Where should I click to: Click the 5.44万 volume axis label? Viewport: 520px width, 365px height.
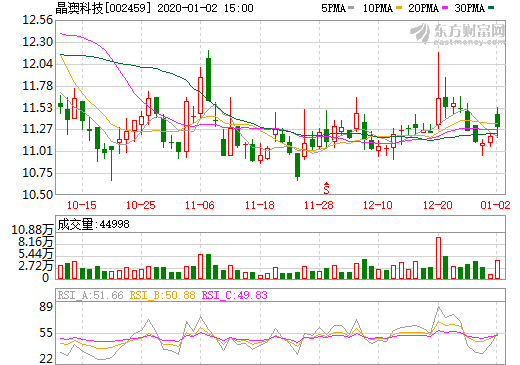[x=35, y=254]
